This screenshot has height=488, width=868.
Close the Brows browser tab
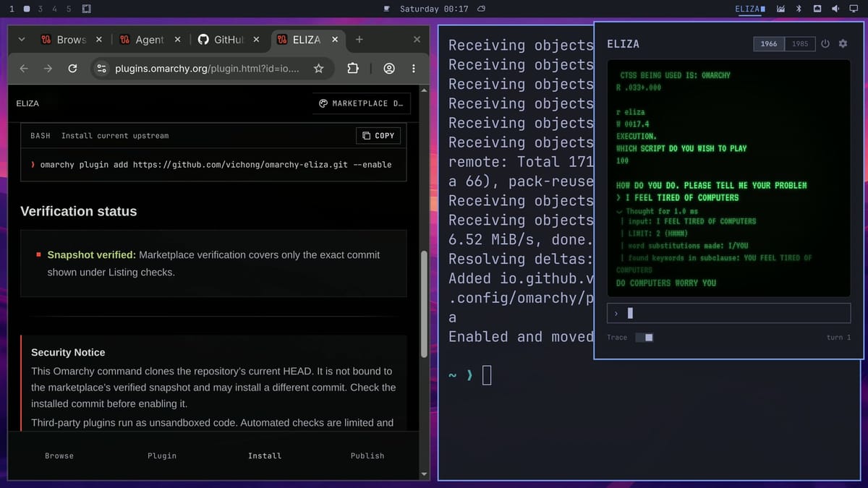tap(99, 40)
